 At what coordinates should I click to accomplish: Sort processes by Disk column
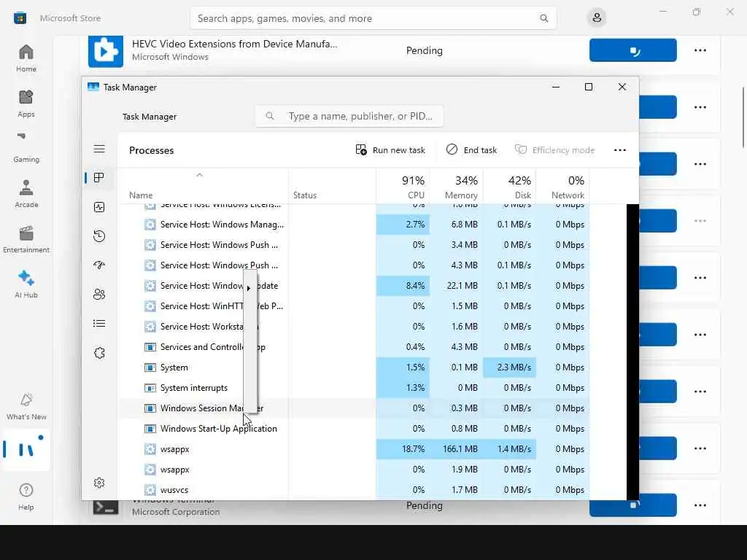pos(510,187)
